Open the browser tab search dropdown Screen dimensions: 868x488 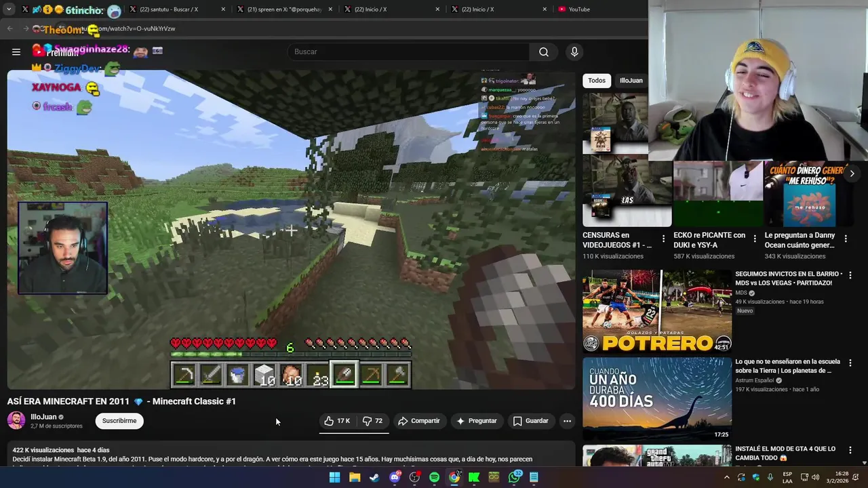[x=9, y=9]
